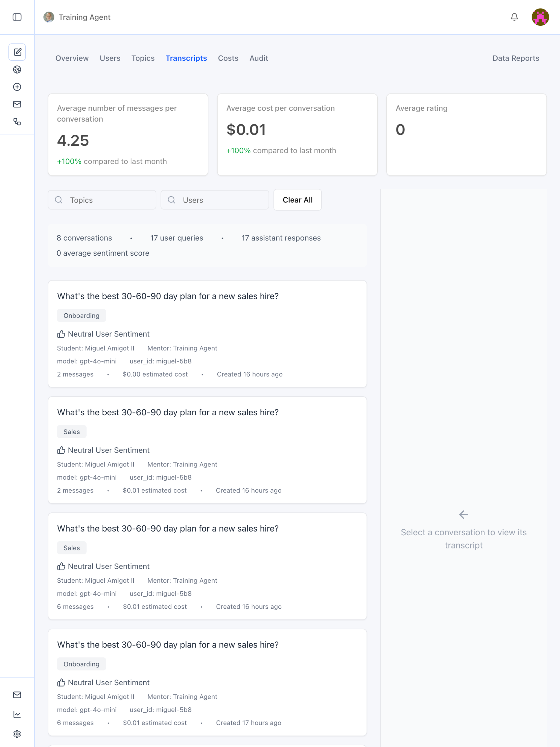
Task: Open the user profile avatar menu
Action: tap(540, 17)
